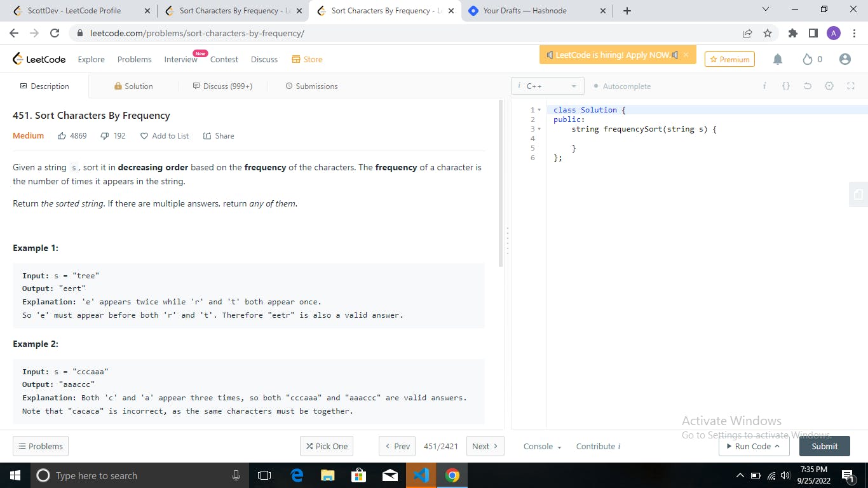Open Visual Studio Code from taskbar
The width and height of the screenshot is (868, 488).
[x=421, y=475]
